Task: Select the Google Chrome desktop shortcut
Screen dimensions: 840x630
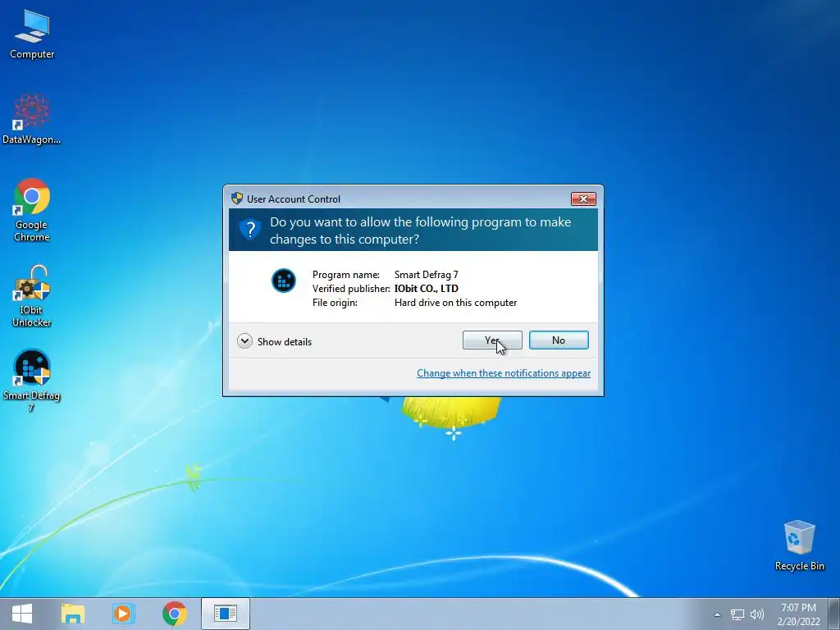Action: click(32, 210)
